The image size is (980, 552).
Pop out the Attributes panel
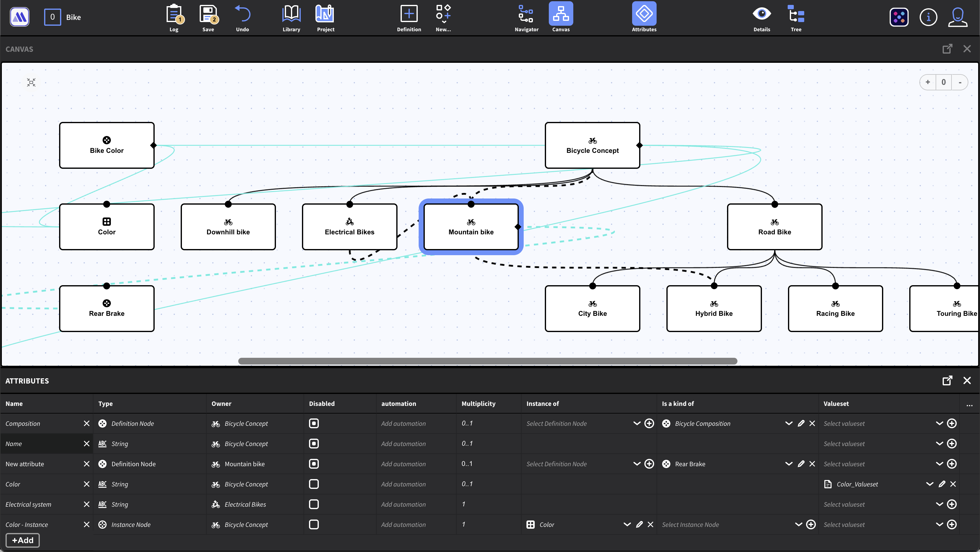tap(947, 380)
